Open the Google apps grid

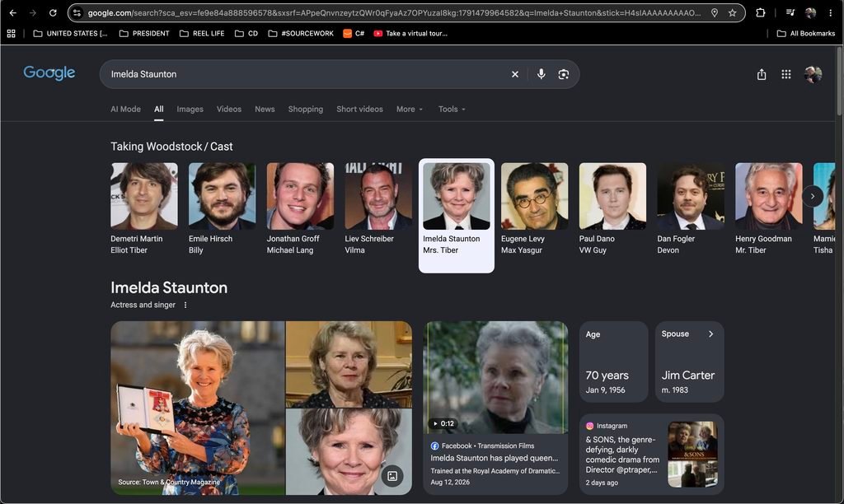click(785, 74)
